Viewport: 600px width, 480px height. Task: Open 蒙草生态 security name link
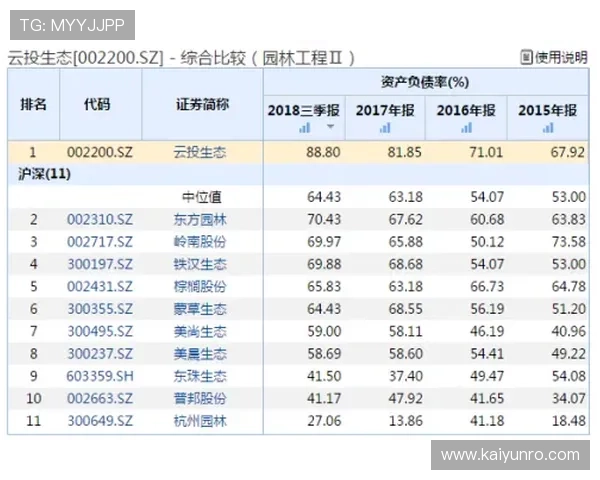click(x=200, y=309)
